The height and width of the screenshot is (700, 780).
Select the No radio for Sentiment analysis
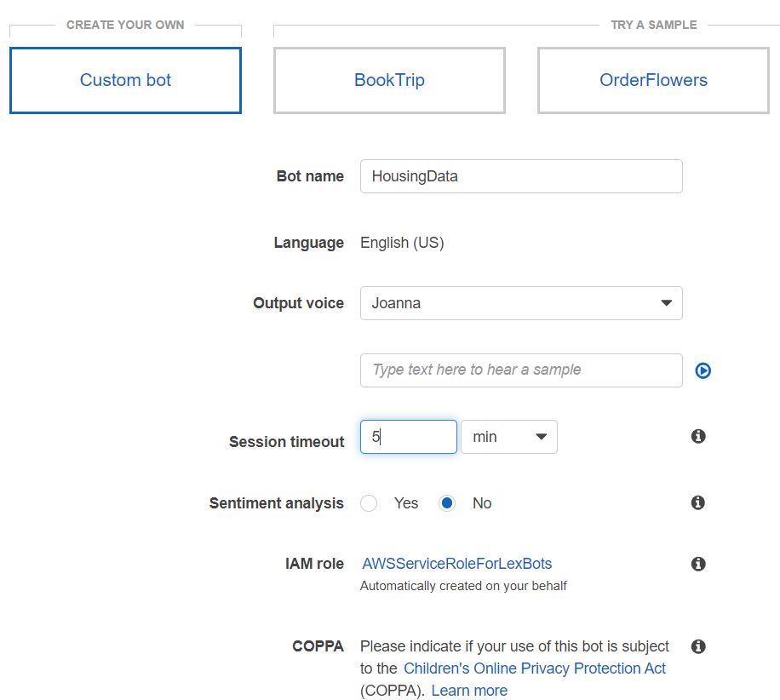(447, 502)
